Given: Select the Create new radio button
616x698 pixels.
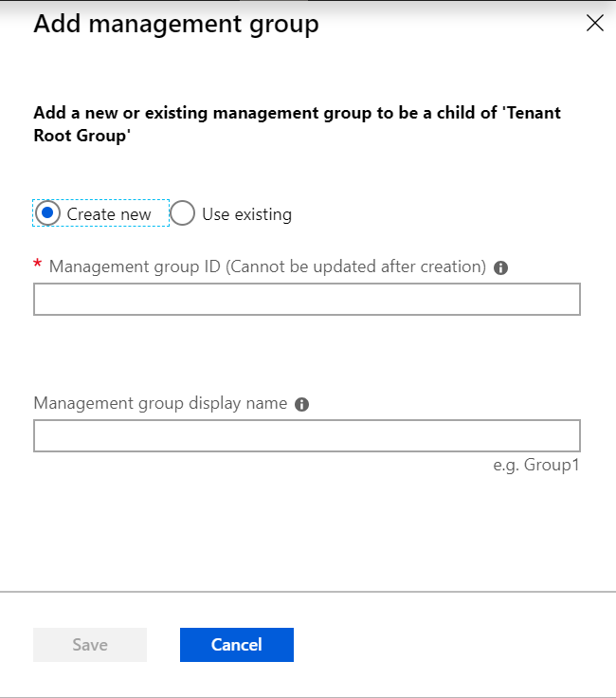Looking at the screenshot, I should 46,213.
